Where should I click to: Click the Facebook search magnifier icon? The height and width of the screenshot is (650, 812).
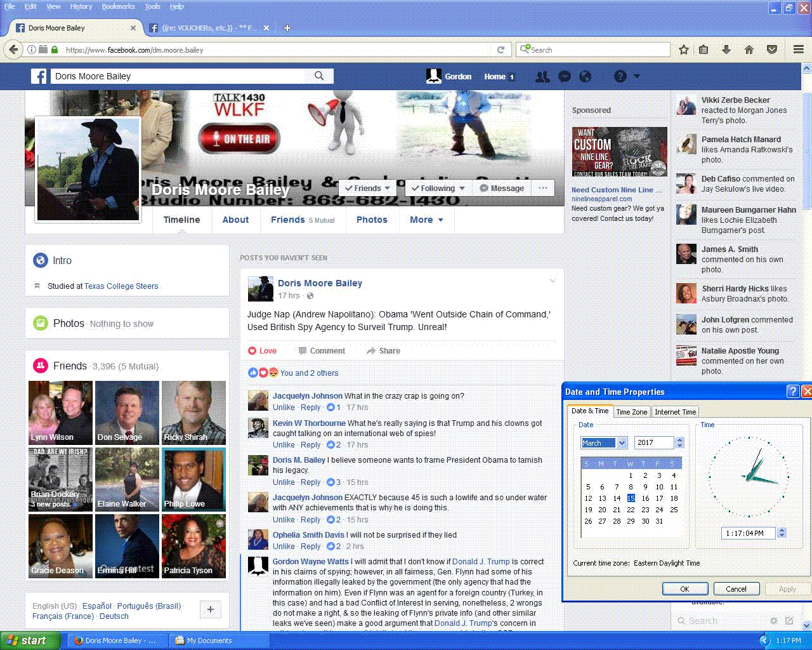coord(319,76)
